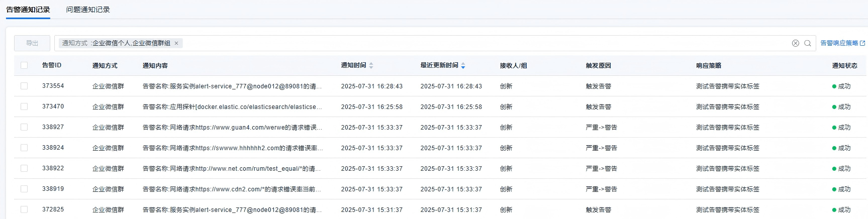This screenshot has width=868, height=219.
Task: Sort by 通知时间 column arrows
Action: [371, 65]
